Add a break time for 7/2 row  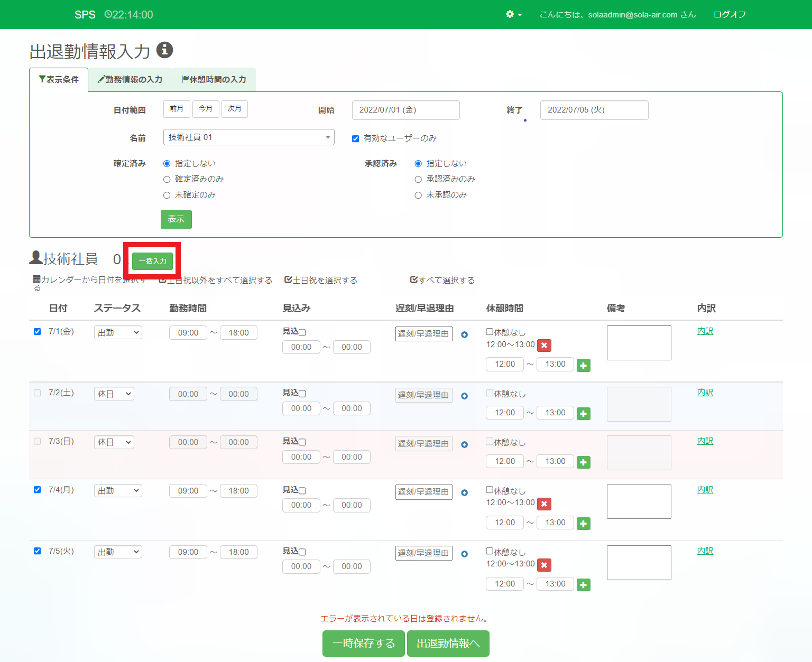click(x=583, y=414)
